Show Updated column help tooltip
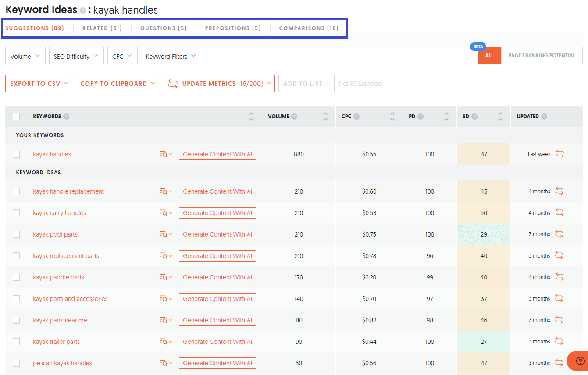Viewport: 588px width, 375px height. pos(544,117)
